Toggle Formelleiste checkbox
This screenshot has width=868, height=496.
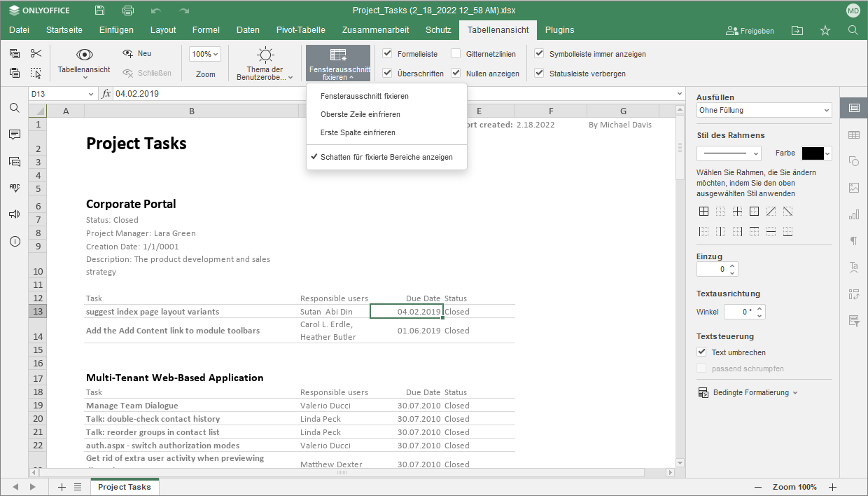point(387,53)
